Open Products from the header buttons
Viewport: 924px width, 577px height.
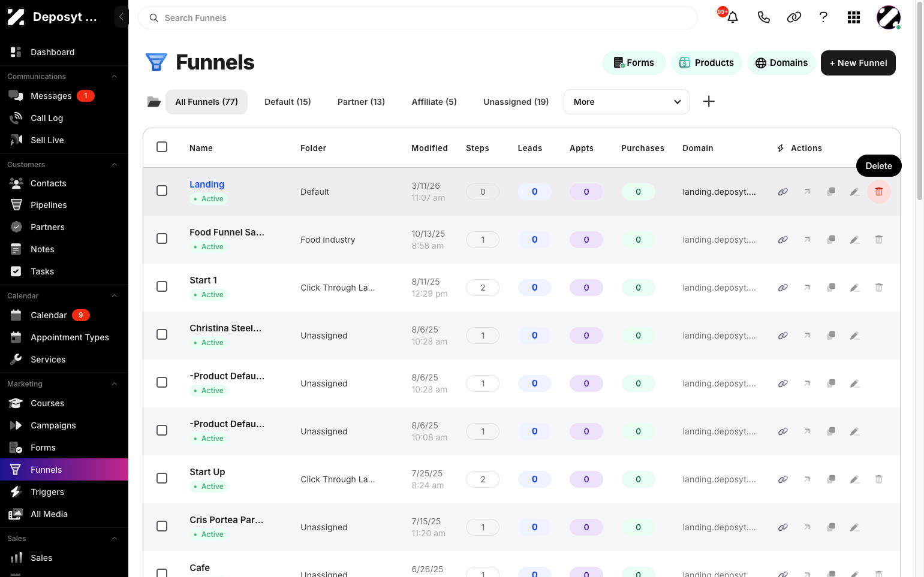[x=706, y=63]
